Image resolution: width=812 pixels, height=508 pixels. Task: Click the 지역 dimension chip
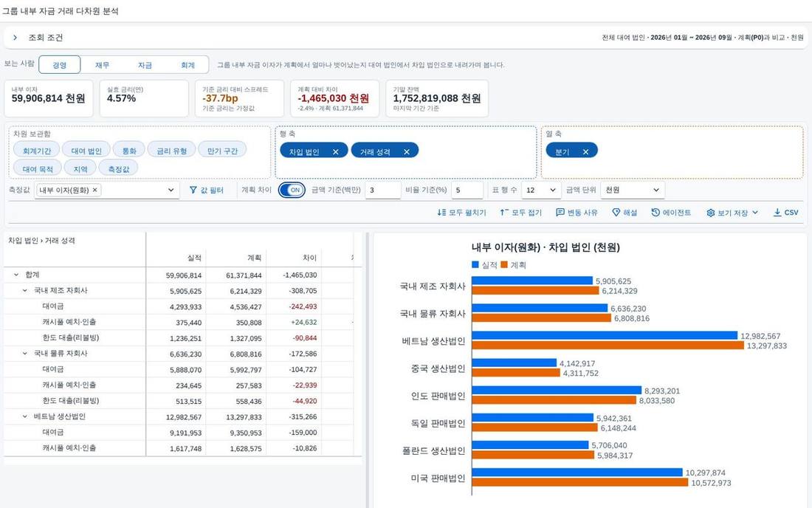80,169
